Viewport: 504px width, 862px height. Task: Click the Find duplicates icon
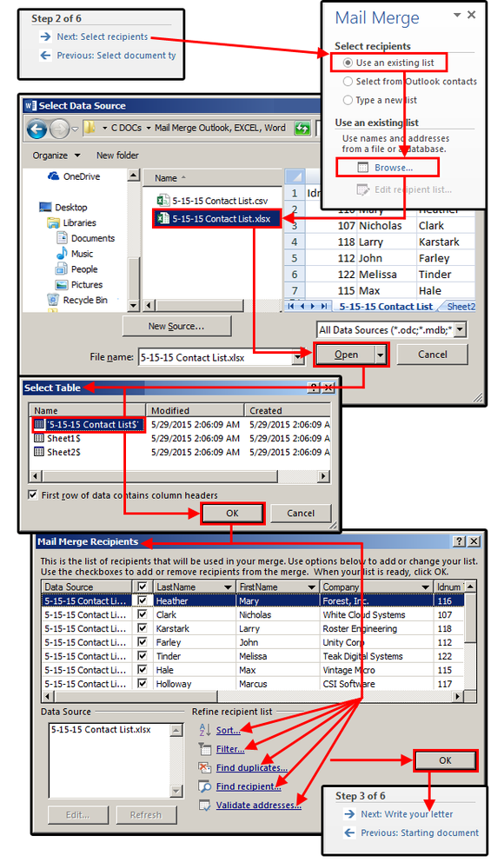[x=205, y=767]
